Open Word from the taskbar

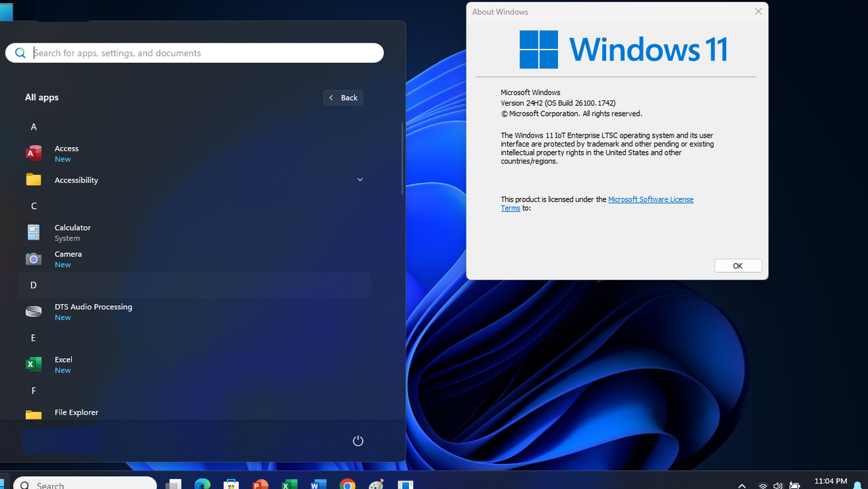click(x=318, y=484)
